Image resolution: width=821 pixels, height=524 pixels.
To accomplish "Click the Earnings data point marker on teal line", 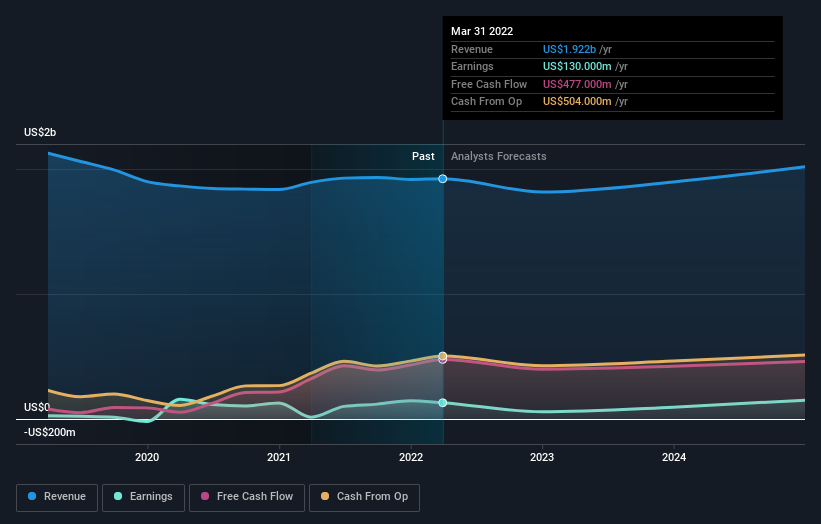I will (x=443, y=403).
